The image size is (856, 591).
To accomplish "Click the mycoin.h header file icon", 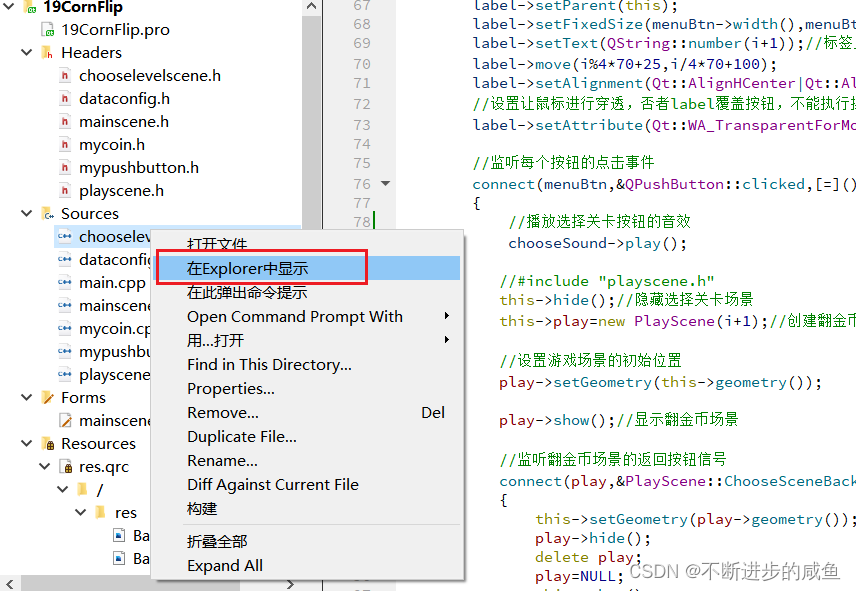I will tap(65, 145).
